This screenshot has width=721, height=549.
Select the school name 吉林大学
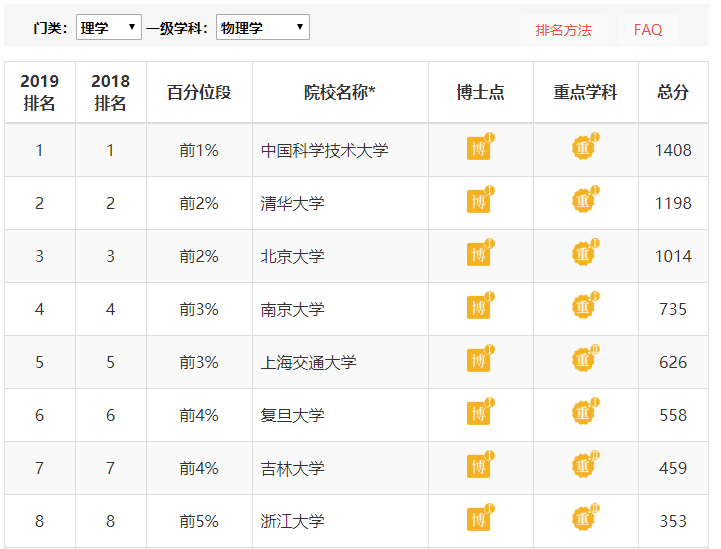click(292, 469)
